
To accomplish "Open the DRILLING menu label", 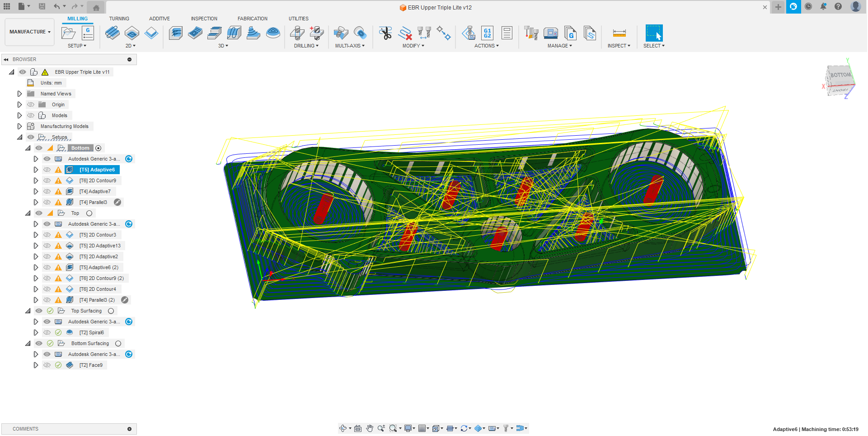I will [306, 46].
